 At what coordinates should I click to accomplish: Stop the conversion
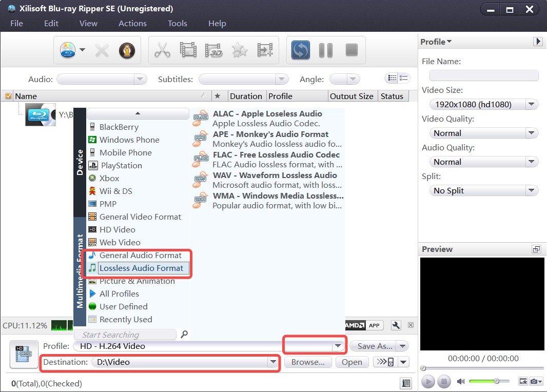[351, 50]
